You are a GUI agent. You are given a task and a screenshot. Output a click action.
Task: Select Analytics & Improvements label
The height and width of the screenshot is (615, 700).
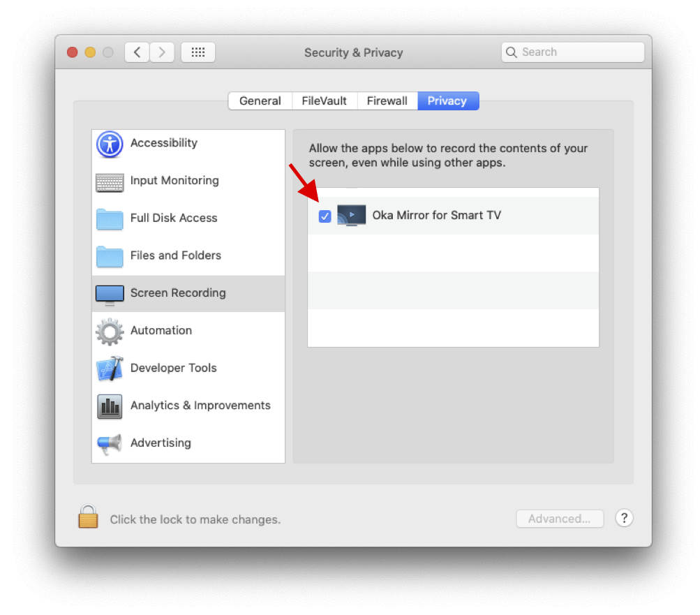click(x=200, y=406)
